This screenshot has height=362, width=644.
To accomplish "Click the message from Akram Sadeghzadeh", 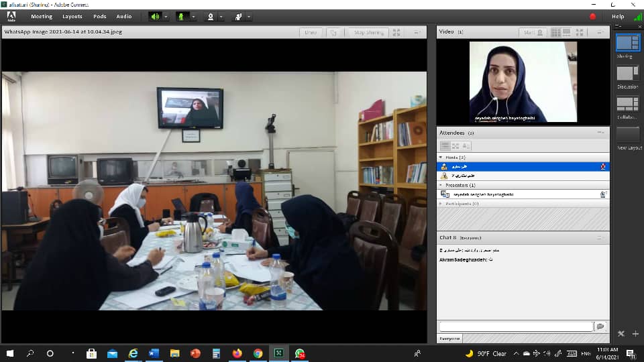I will click(x=466, y=259).
